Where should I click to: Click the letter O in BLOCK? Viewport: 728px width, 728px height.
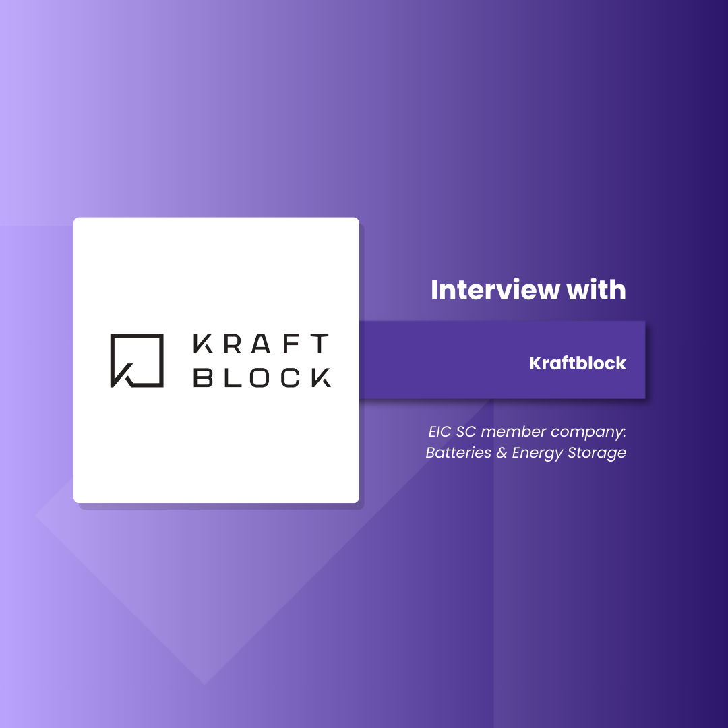point(262,377)
